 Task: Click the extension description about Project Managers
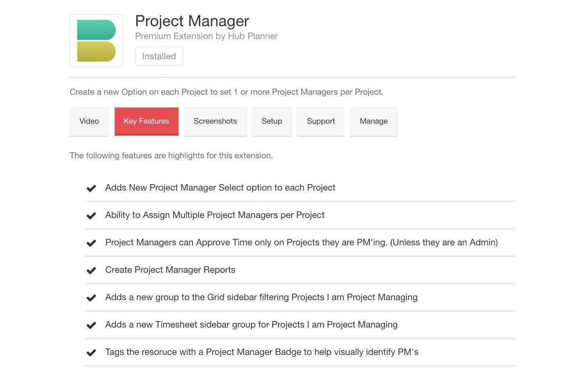point(226,92)
